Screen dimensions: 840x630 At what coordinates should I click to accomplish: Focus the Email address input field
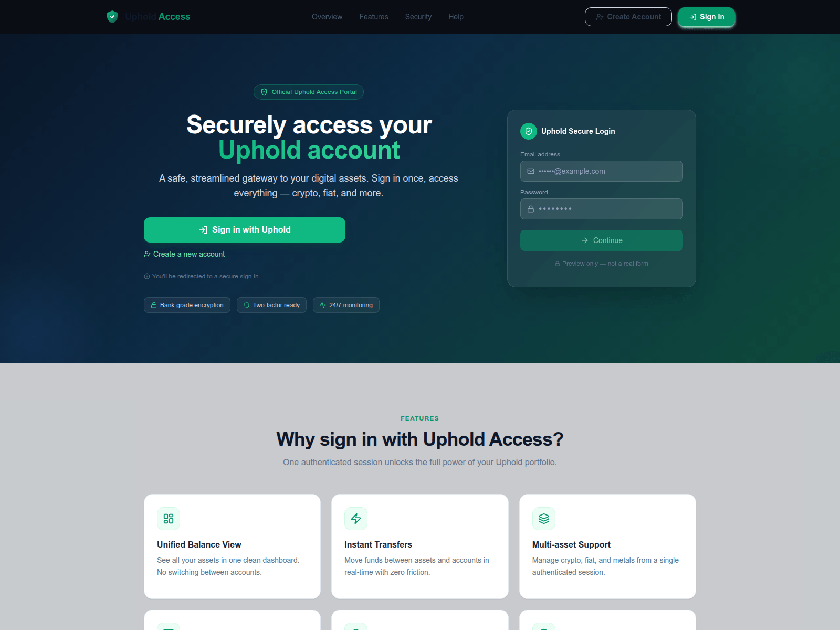(x=602, y=171)
